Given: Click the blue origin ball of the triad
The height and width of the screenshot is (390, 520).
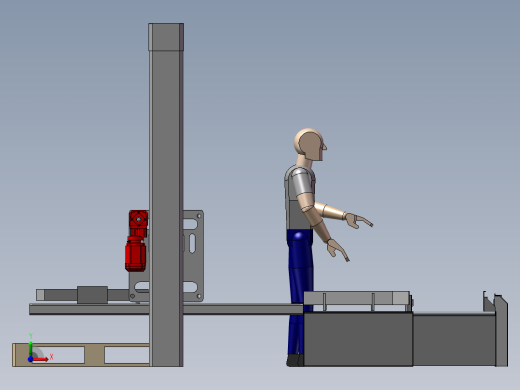Looking at the screenshot, I should [30, 359].
